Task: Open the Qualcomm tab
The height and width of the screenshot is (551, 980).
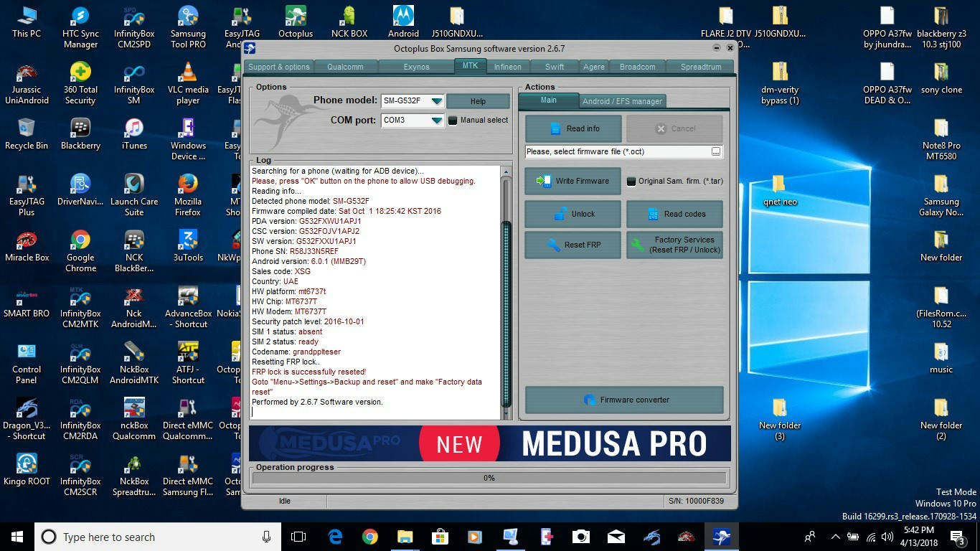Action: coord(345,67)
